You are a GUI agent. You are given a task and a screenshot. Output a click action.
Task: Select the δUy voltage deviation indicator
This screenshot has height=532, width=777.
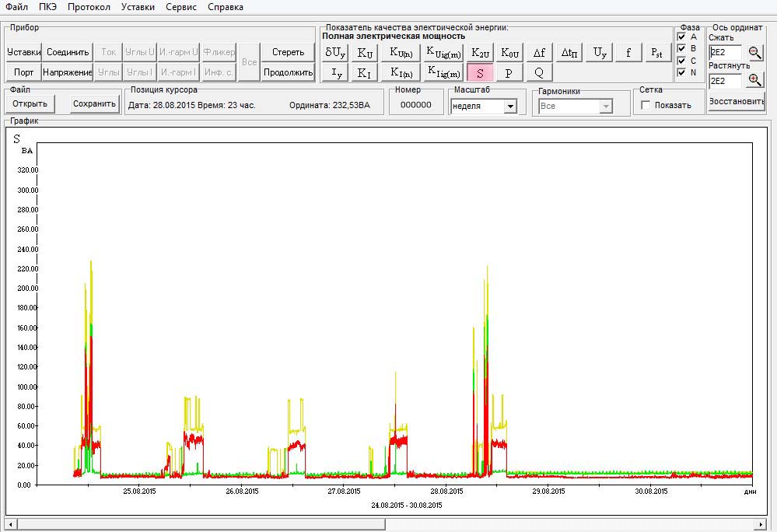335,53
